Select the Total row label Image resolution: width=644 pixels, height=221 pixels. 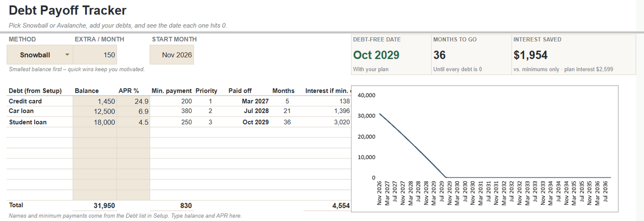pyautogui.click(x=16, y=205)
